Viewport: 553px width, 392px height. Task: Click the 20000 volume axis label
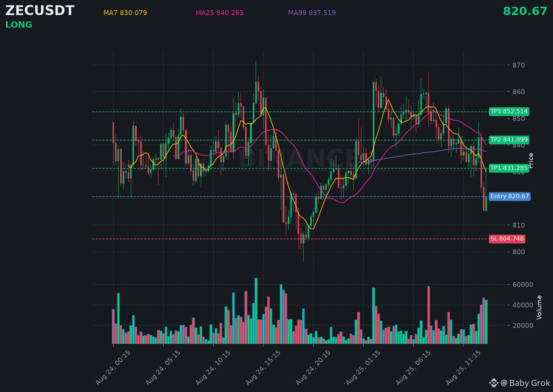523,326
